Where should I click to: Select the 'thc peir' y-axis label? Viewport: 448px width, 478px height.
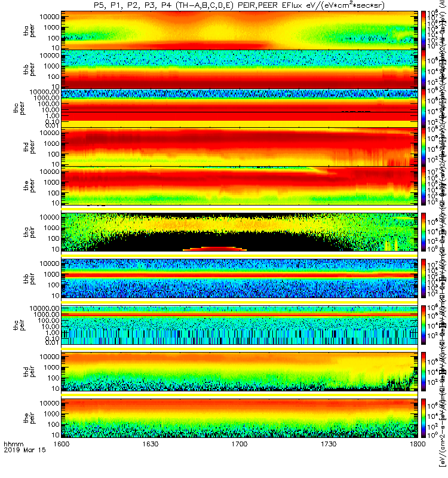19,325
